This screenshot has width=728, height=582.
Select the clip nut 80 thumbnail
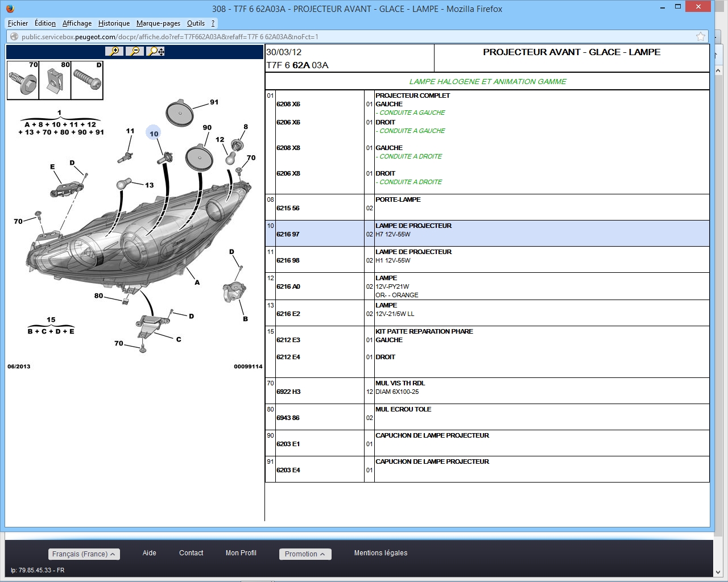55,80
